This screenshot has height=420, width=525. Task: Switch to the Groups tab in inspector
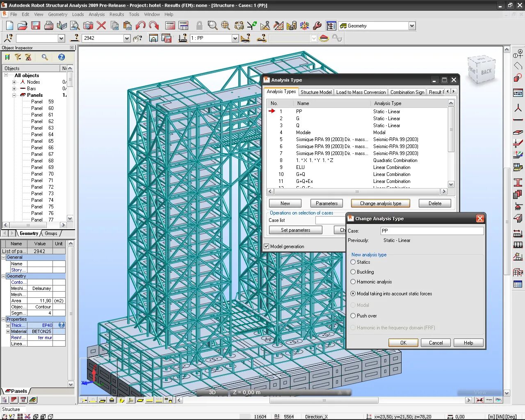51,233
